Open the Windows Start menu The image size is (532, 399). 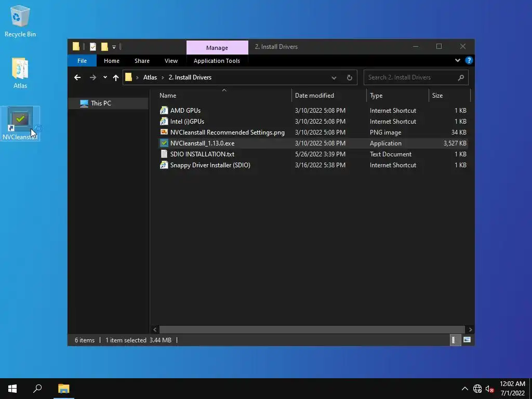(x=12, y=389)
